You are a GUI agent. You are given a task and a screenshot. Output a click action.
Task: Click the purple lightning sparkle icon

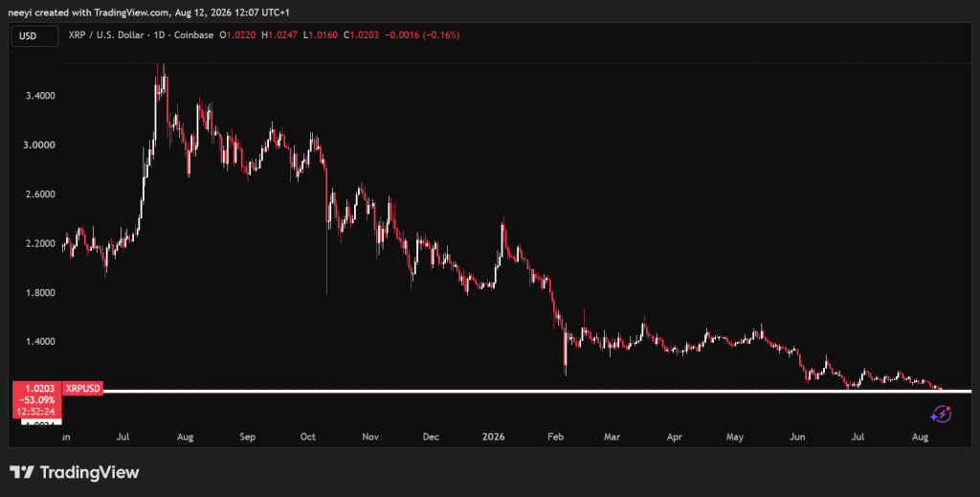[x=941, y=414]
